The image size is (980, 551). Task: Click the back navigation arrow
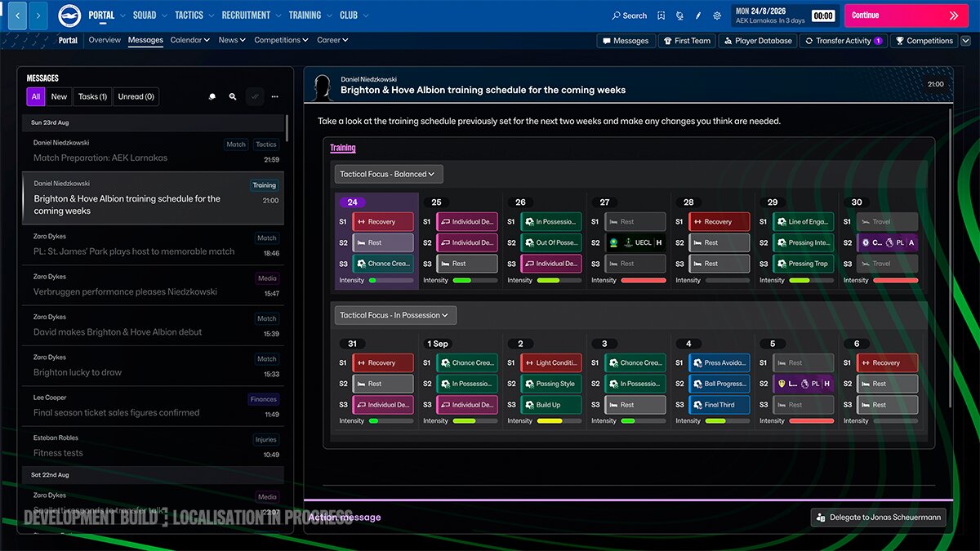[18, 16]
